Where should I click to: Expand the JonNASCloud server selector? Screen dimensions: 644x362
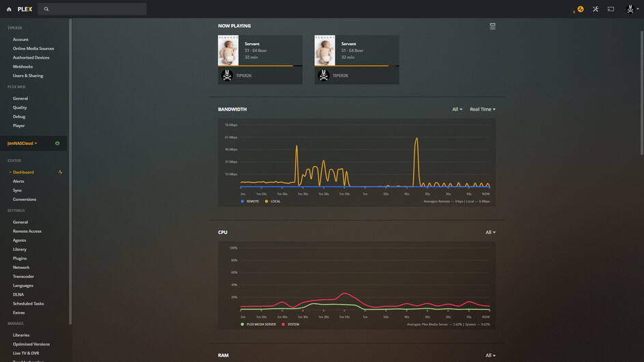click(x=22, y=143)
